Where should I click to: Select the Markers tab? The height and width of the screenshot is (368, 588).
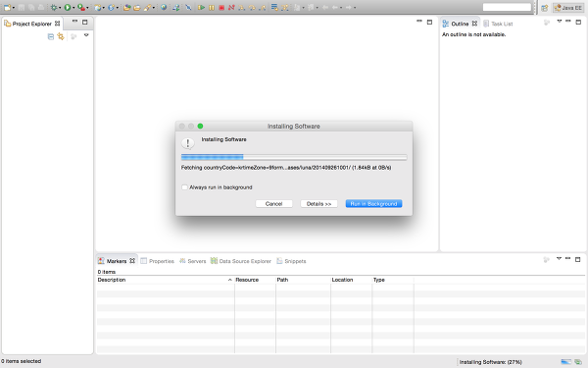117,261
